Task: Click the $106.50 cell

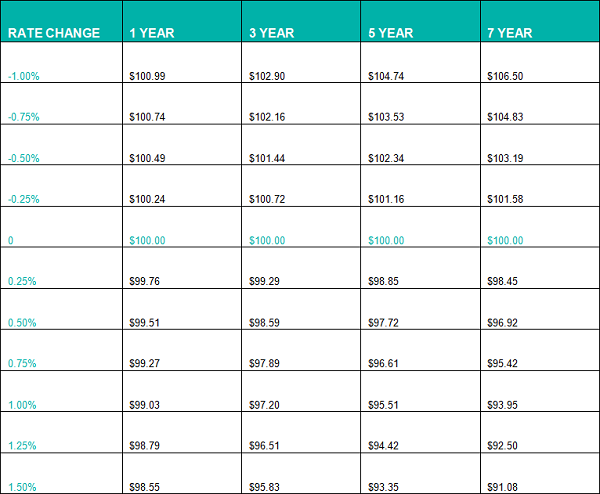Action: point(505,76)
